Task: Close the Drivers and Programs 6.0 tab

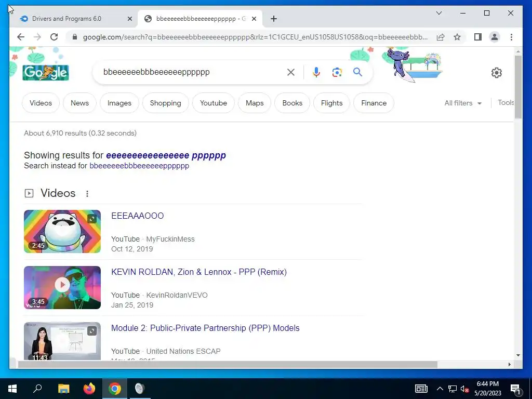Action: click(129, 19)
